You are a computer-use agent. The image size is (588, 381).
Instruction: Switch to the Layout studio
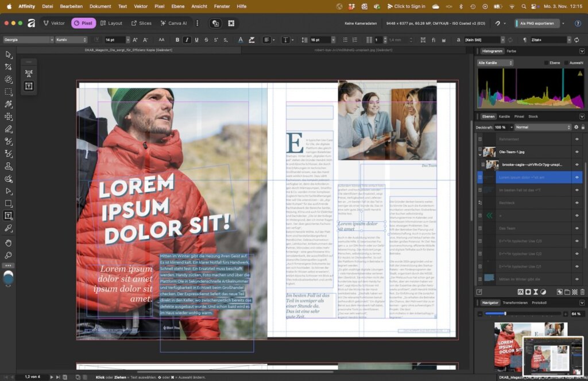pos(111,24)
